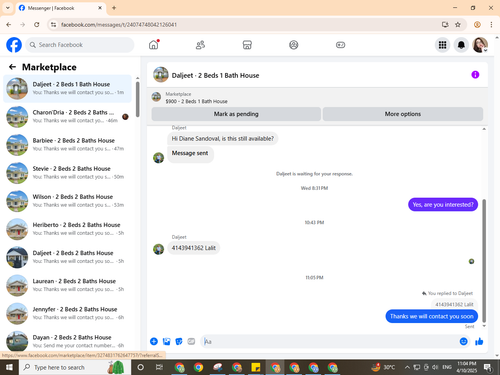The width and height of the screenshot is (500, 375).
Task: Choose a sticker icon in composer
Action: [179, 341]
